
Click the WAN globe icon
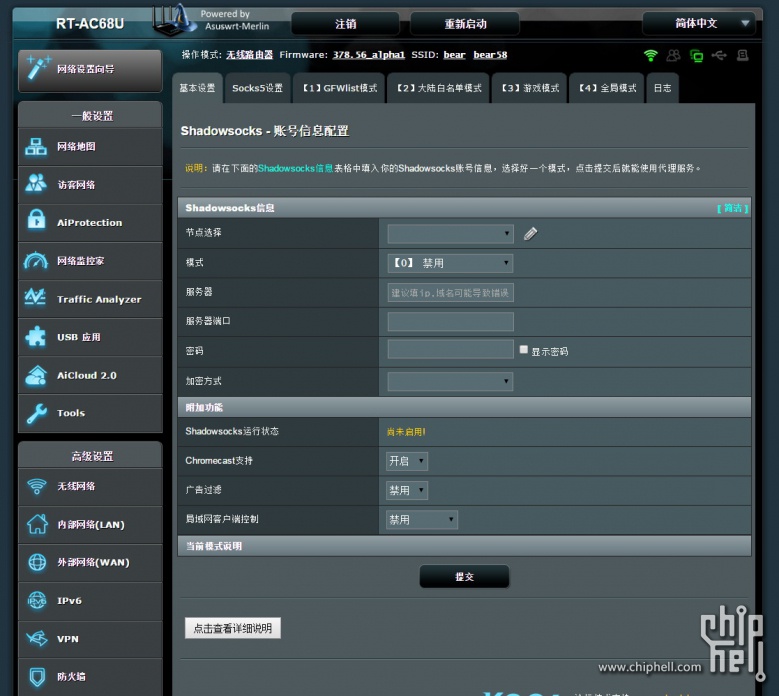coord(37,562)
